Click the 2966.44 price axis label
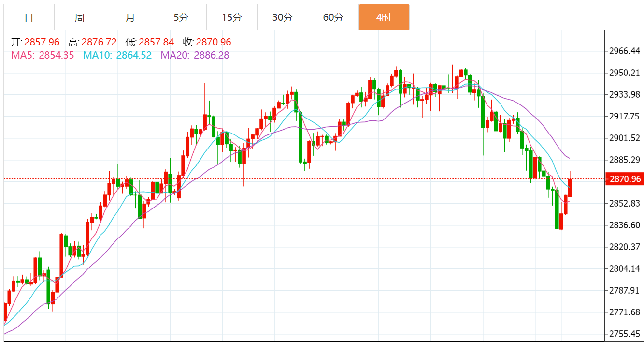 pos(625,51)
